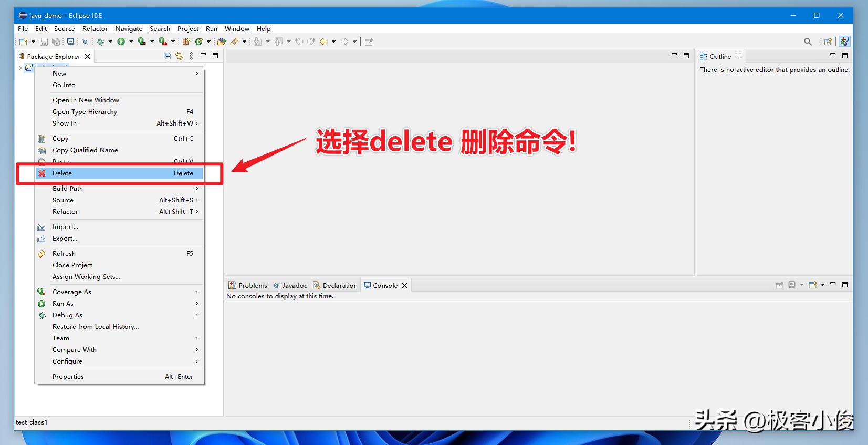Open the New wizard dropdown arrow
The height and width of the screenshot is (445, 868).
pyautogui.click(x=33, y=42)
